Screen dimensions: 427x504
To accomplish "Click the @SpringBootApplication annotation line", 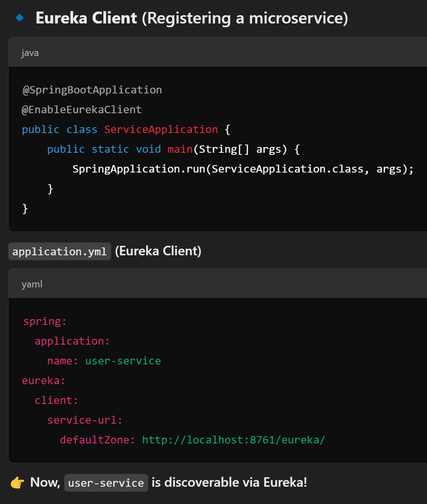I will click(x=92, y=90).
